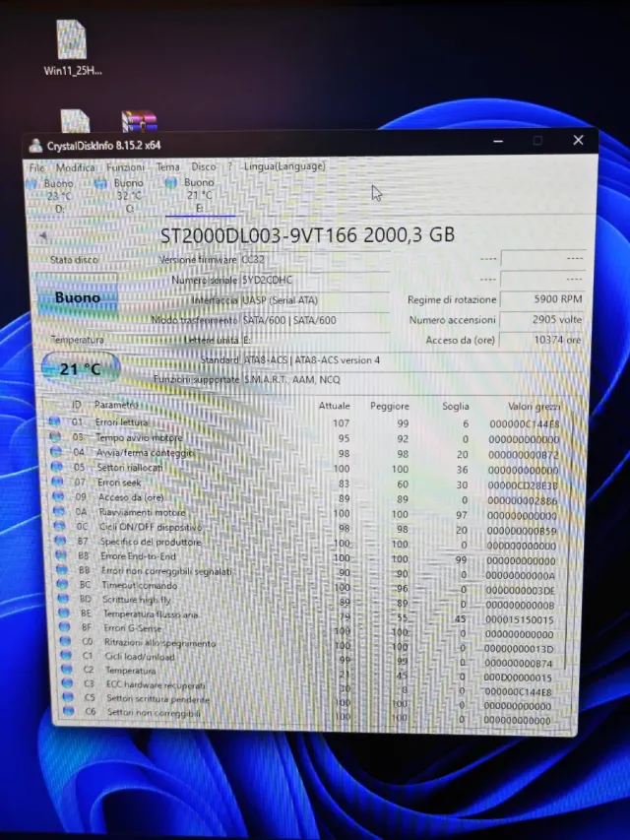Viewport: 630px width, 840px height.
Task: Click the previous disk arrow
Action: point(43,235)
